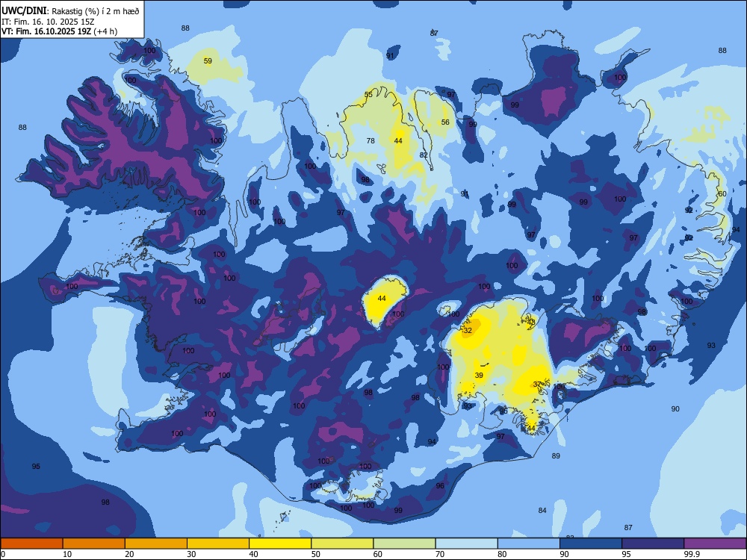Select the 90–95 dark blue legend swatch
747x560 pixels.
point(591,544)
